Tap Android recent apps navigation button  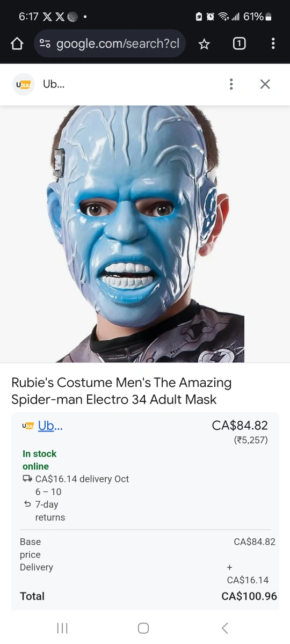click(x=62, y=628)
